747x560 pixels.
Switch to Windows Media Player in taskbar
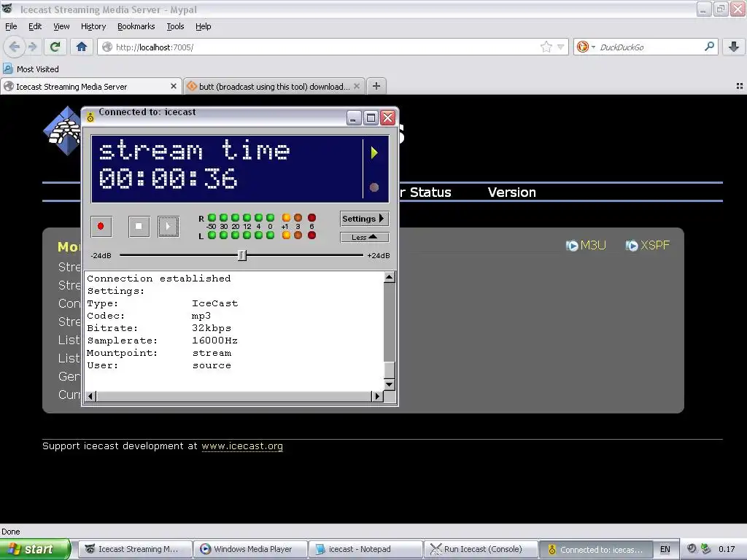click(250, 549)
